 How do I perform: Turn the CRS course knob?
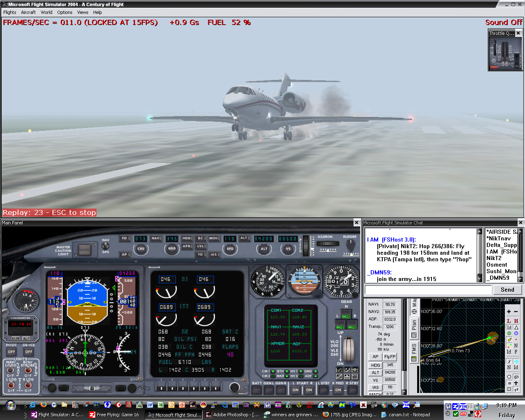click(x=141, y=249)
